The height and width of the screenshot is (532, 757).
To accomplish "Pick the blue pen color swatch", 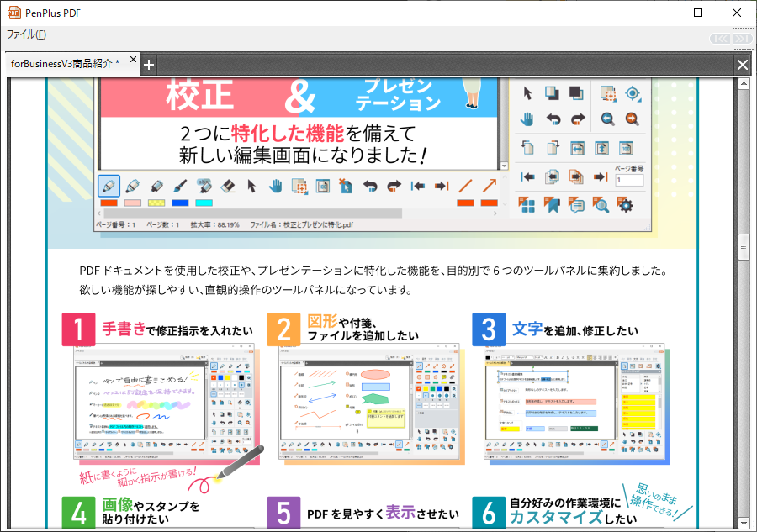I will (x=180, y=203).
